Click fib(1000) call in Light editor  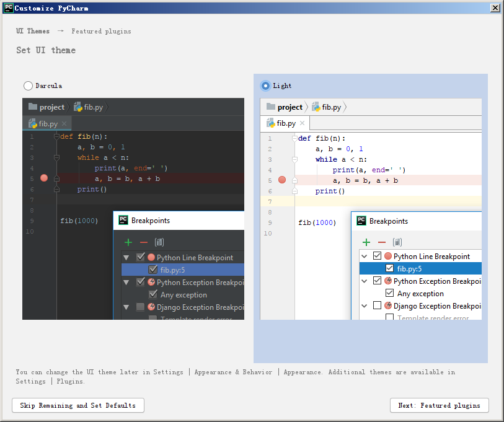317,222
